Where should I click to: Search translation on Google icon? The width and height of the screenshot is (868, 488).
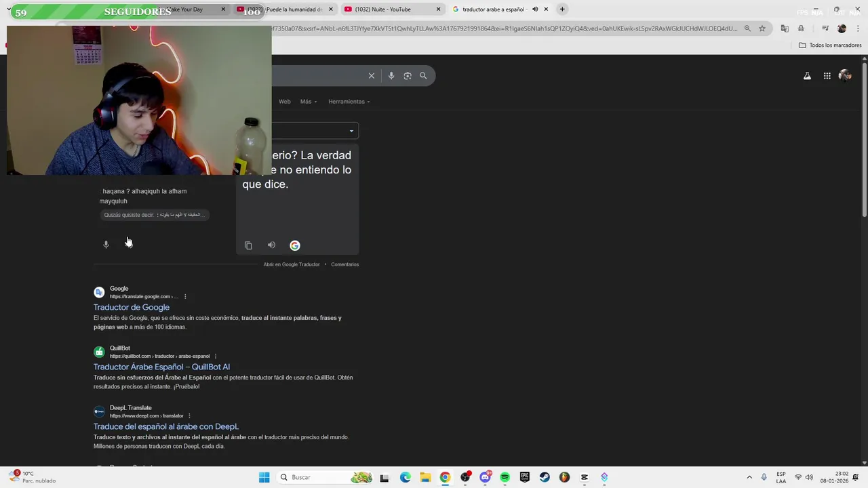click(295, 245)
